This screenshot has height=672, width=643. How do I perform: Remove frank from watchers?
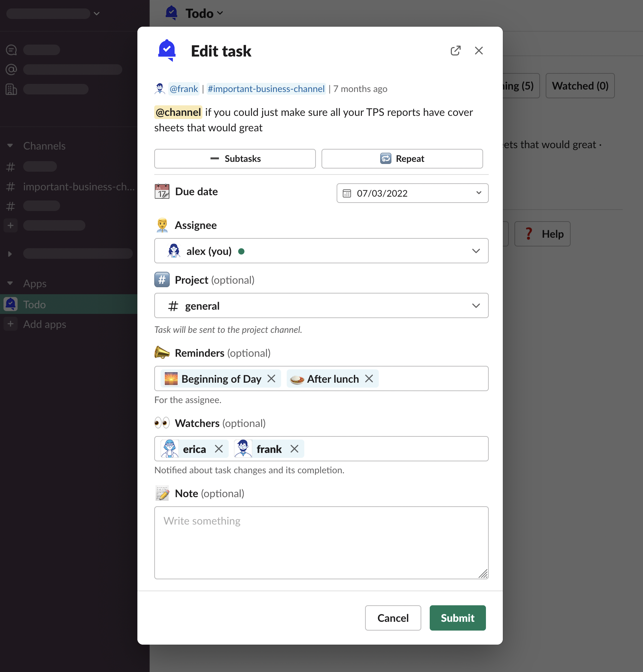[294, 449]
